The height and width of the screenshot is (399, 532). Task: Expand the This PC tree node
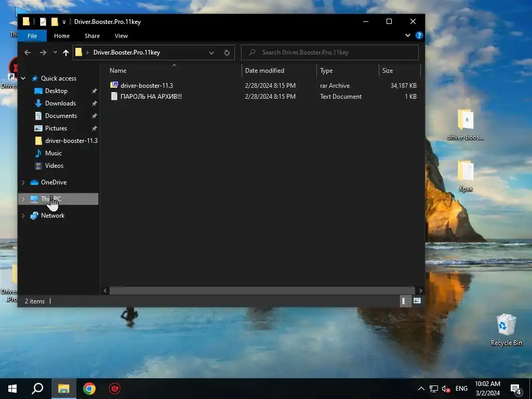(x=23, y=199)
